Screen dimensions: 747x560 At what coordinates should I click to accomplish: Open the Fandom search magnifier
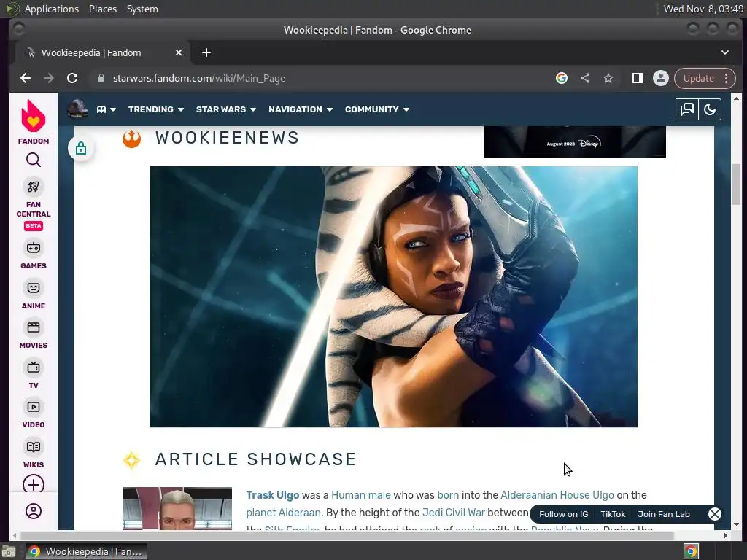34,160
